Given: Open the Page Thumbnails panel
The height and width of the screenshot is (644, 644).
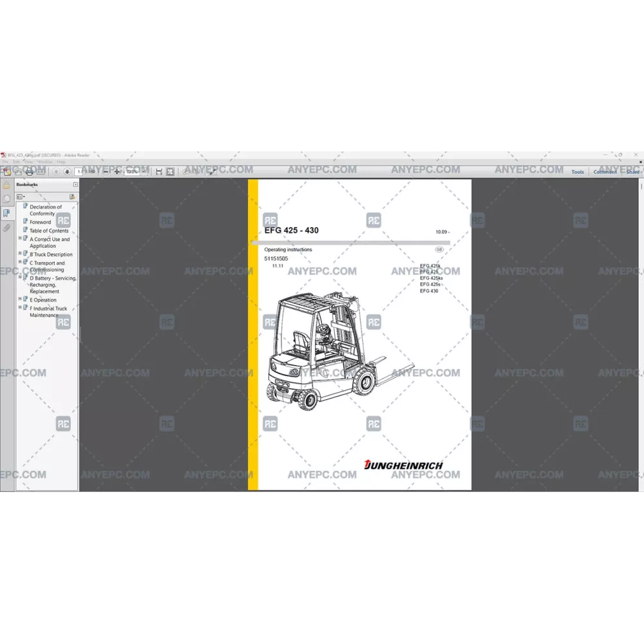Looking at the screenshot, I should pyautogui.click(x=6, y=199).
